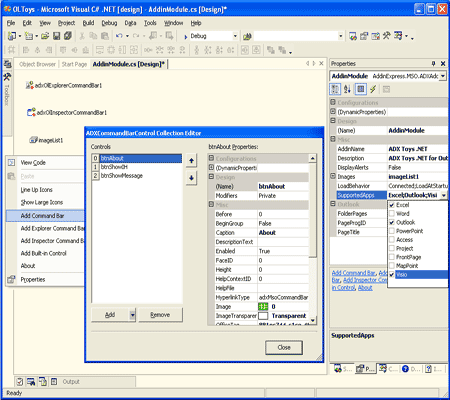450x400 pixels.
Task: Uncheck the Excel checkbox
Action: coord(392,205)
